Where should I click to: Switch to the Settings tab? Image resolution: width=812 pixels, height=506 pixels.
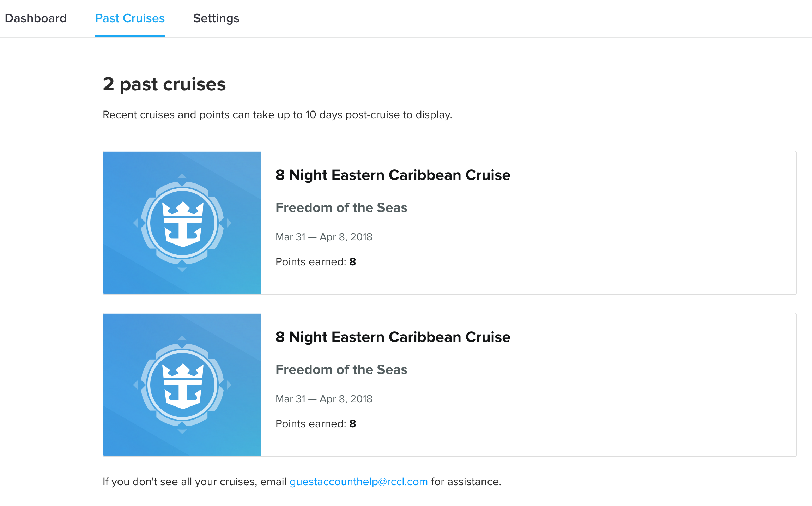(x=216, y=18)
